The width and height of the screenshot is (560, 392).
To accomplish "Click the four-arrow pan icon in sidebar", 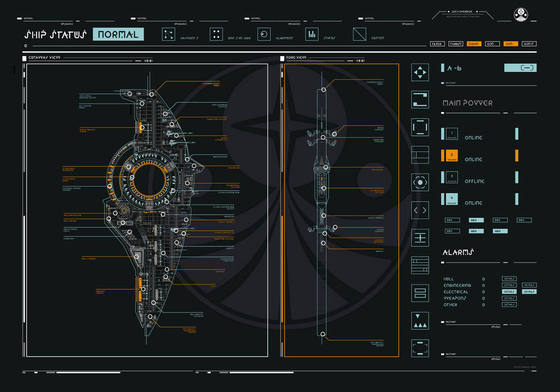I will (x=420, y=72).
